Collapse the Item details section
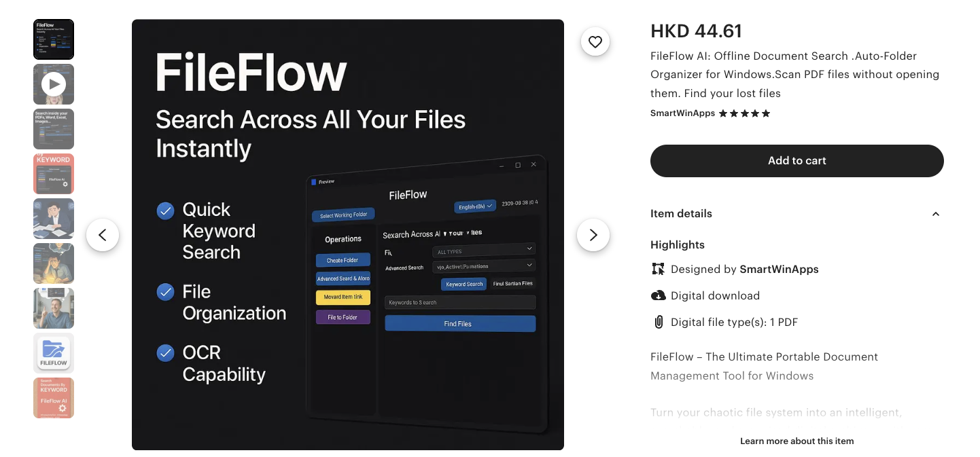The width and height of the screenshot is (980, 457). click(x=935, y=214)
